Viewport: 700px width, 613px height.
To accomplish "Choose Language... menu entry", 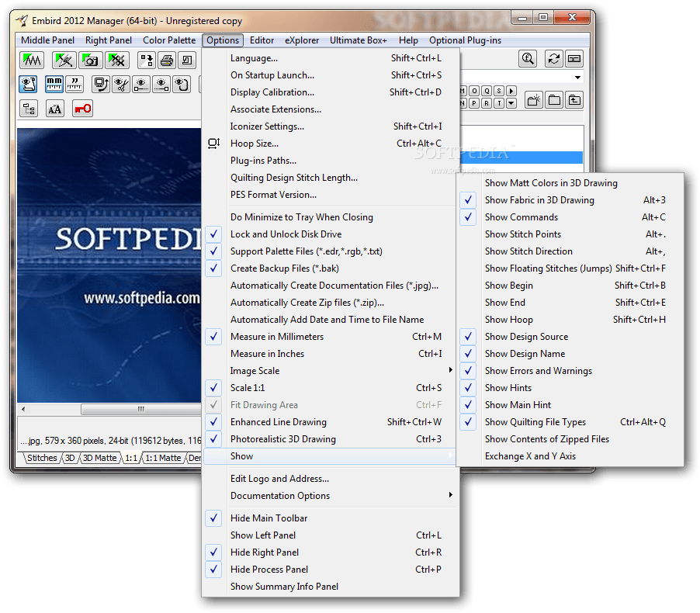I will [x=330, y=58].
